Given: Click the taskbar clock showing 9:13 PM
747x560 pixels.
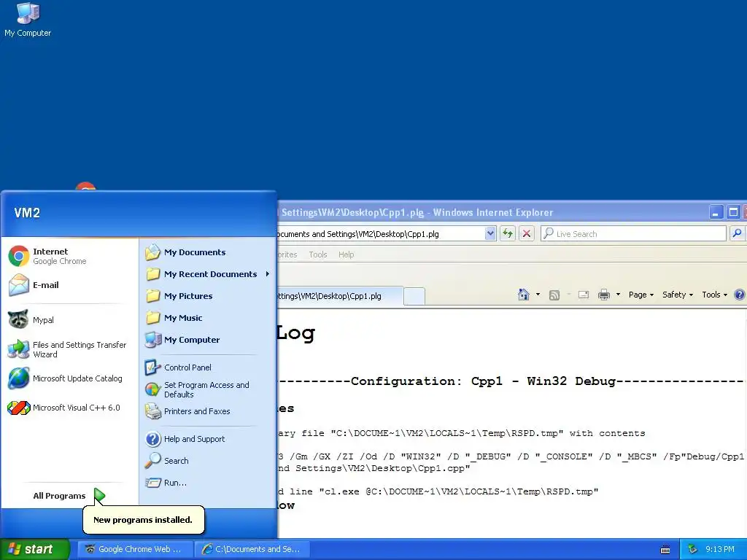Looking at the screenshot, I should pos(720,550).
